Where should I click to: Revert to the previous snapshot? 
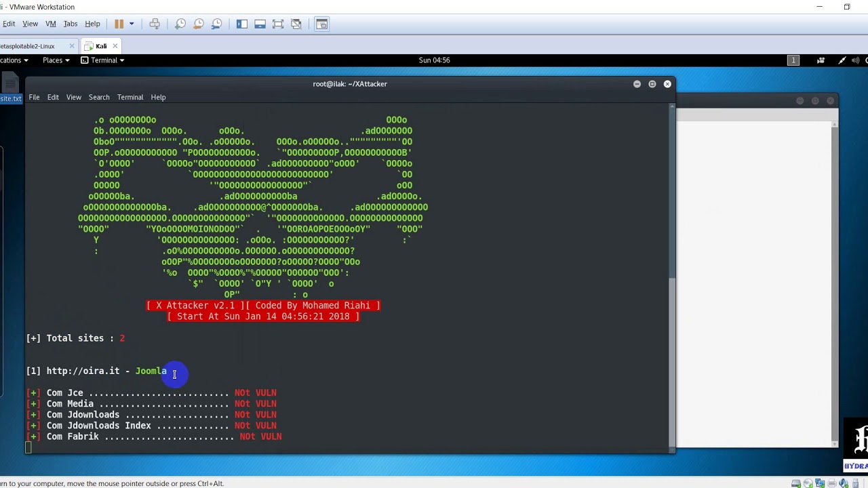pyautogui.click(x=199, y=24)
